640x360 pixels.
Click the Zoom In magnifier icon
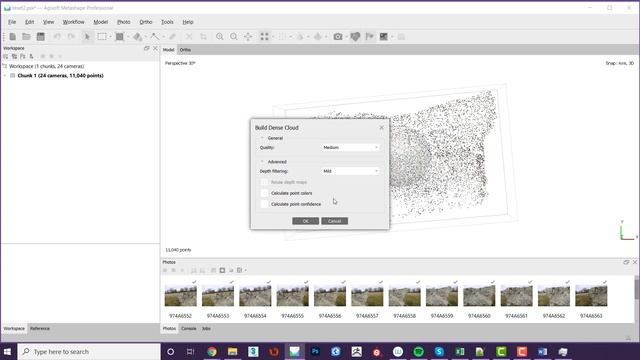coord(220,37)
